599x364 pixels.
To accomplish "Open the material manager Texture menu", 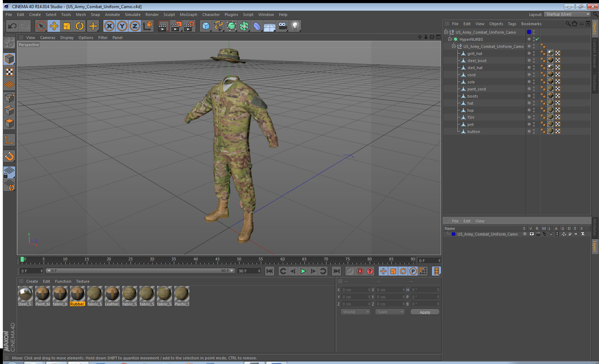I will click(x=83, y=281).
